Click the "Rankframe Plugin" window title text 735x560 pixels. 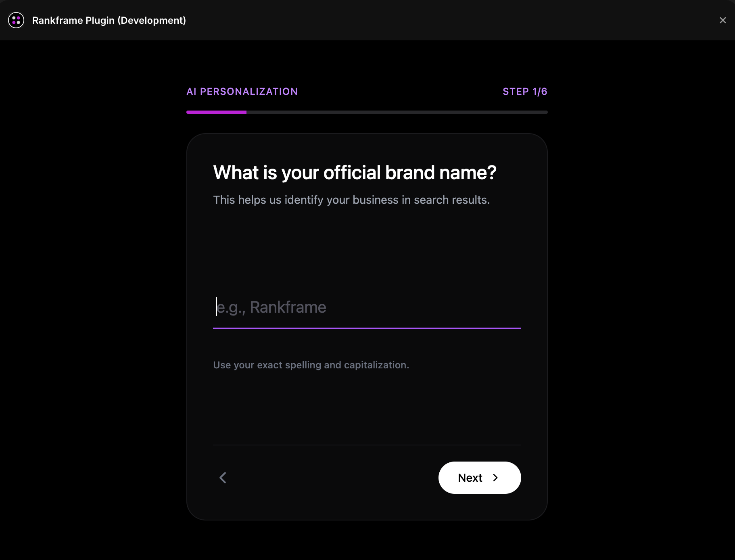(x=73, y=21)
